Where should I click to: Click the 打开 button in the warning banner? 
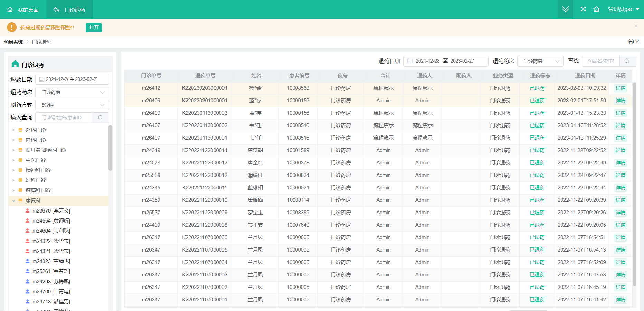(94, 27)
